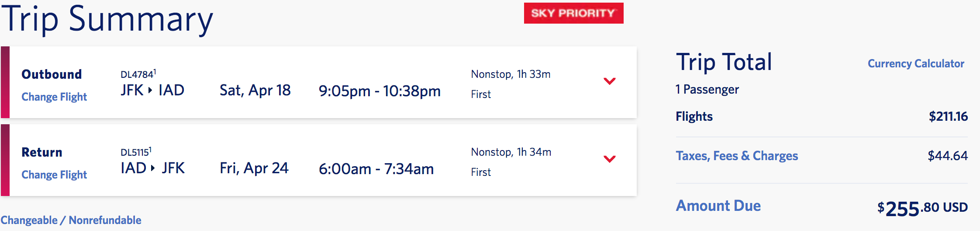Expand the Return flight details chevron
980x231 pixels.
pyautogui.click(x=609, y=159)
